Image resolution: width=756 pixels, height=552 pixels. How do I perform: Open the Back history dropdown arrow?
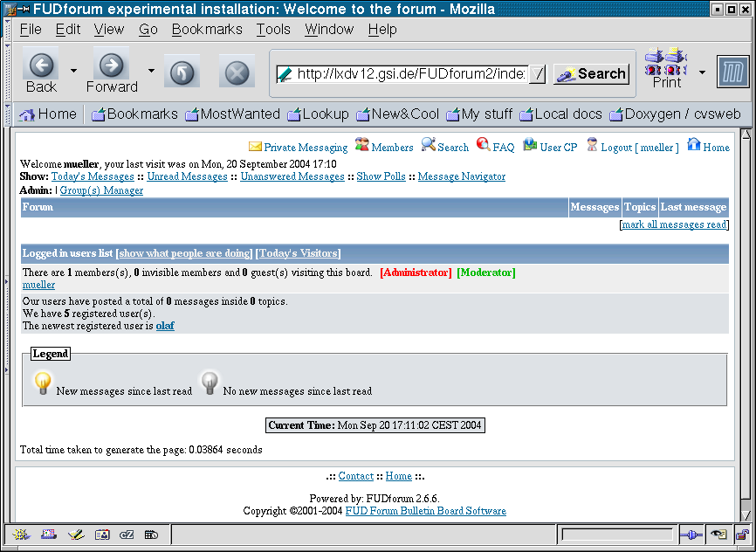[73, 71]
